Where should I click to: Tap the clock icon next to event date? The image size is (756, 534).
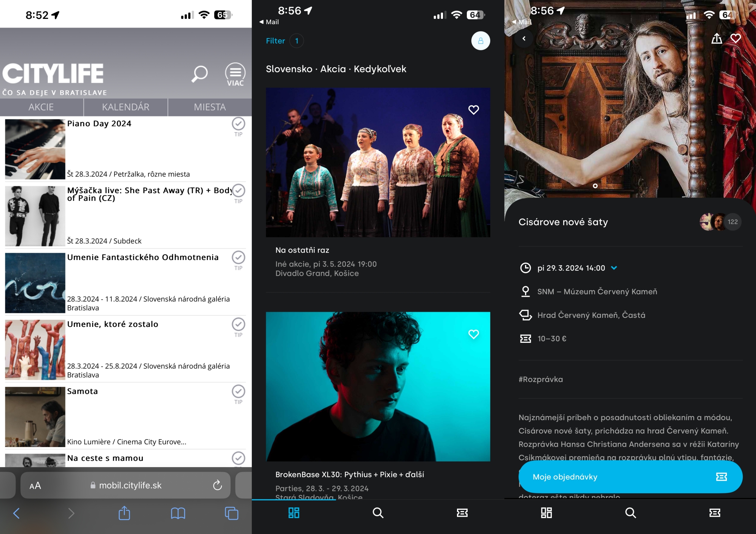(525, 268)
